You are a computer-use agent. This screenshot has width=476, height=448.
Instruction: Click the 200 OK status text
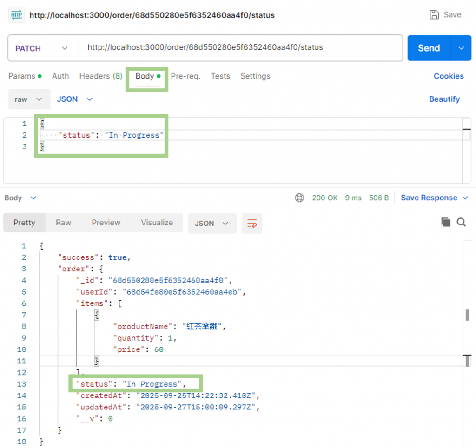pos(324,198)
